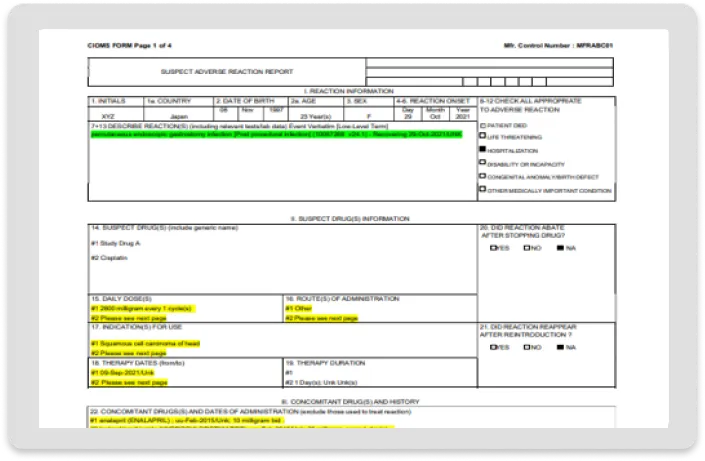Select YES for reaction abate after stopping
This screenshot has width=705, height=461.
[494, 248]
